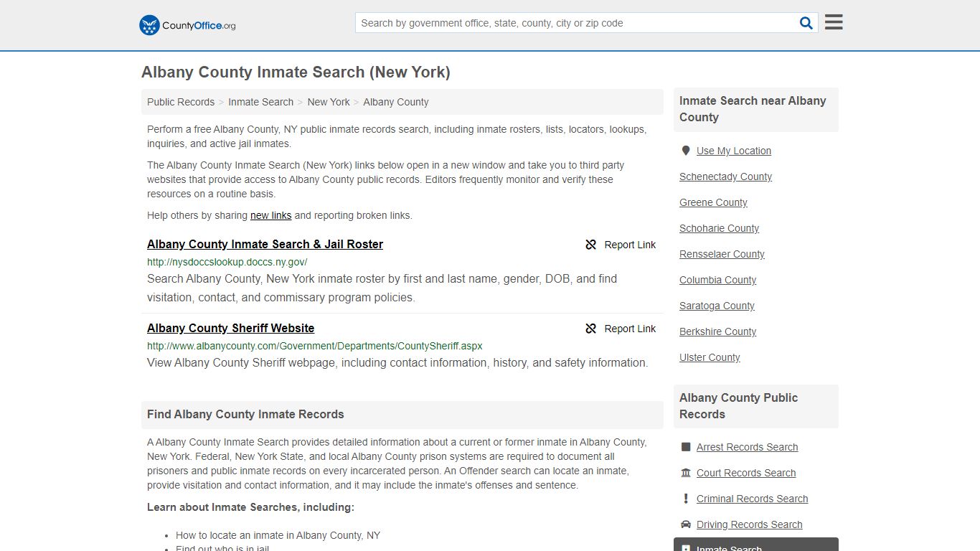Open Rensselaer County inmate search
Screen dimensions: 980x551
click(722, 254)
